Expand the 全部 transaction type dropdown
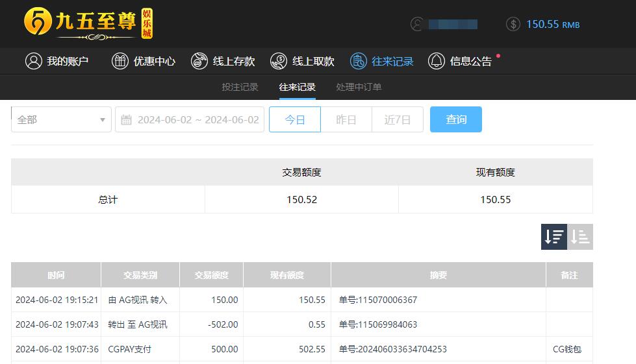This screenshot has width=636, height=364. click(x=61, y=119)
